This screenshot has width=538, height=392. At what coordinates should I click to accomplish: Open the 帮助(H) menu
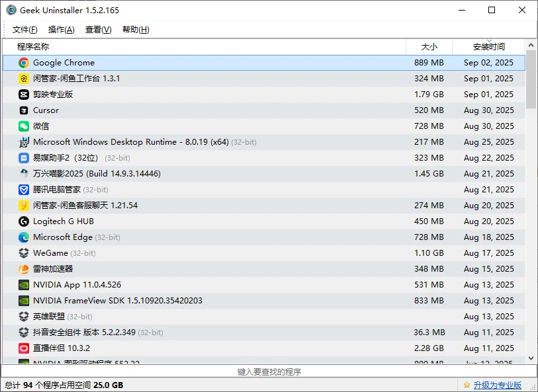pyautogui.click(x=136, y=30)
